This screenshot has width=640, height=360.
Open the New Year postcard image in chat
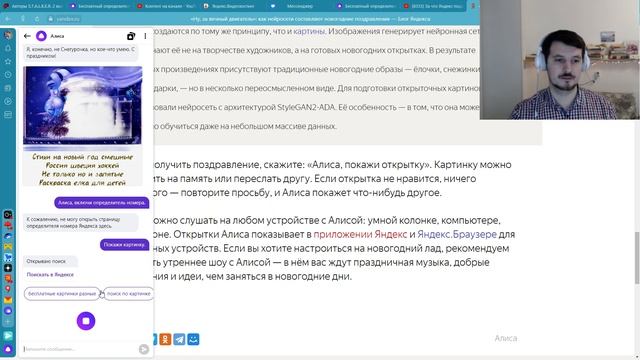(x=82, y=105)
